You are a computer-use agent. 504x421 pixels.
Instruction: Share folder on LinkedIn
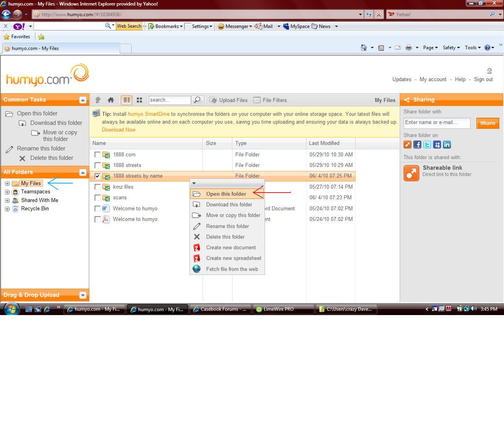[447, 145]
